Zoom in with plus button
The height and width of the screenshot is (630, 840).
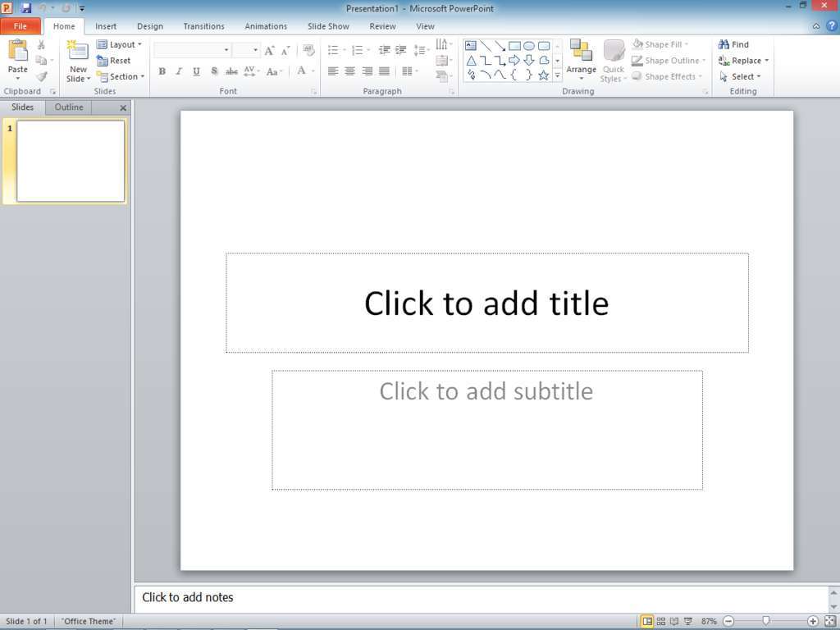point(813,622)
